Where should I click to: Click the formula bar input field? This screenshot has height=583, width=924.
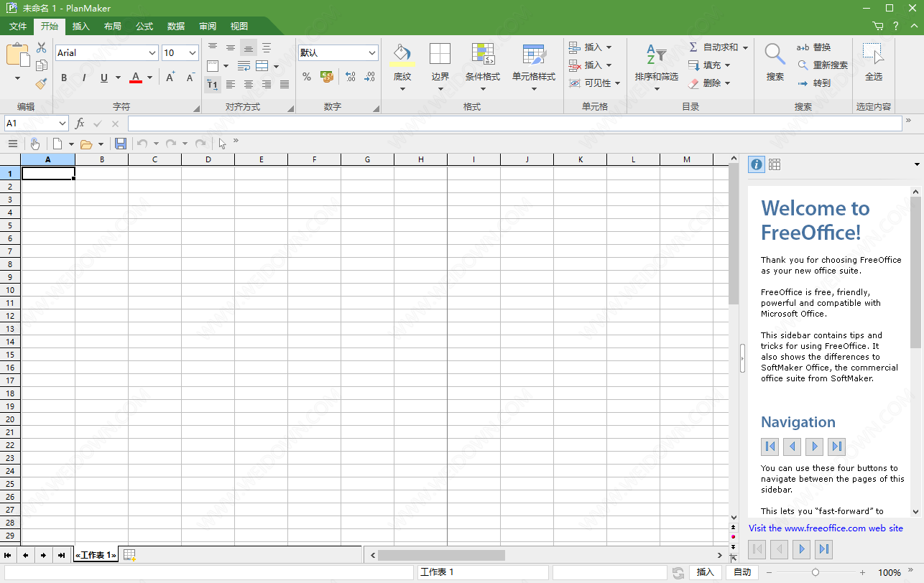pos(514,123)
